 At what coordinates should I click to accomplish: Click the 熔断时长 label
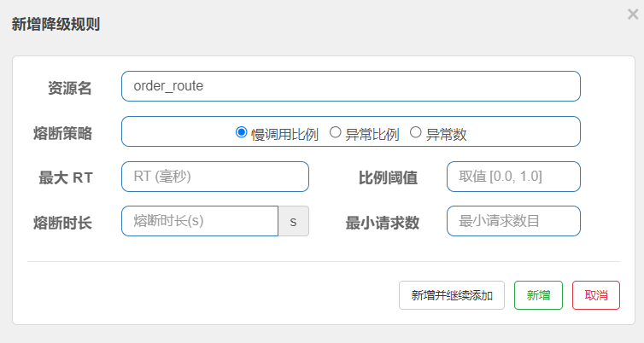click(x=62, y=223)
